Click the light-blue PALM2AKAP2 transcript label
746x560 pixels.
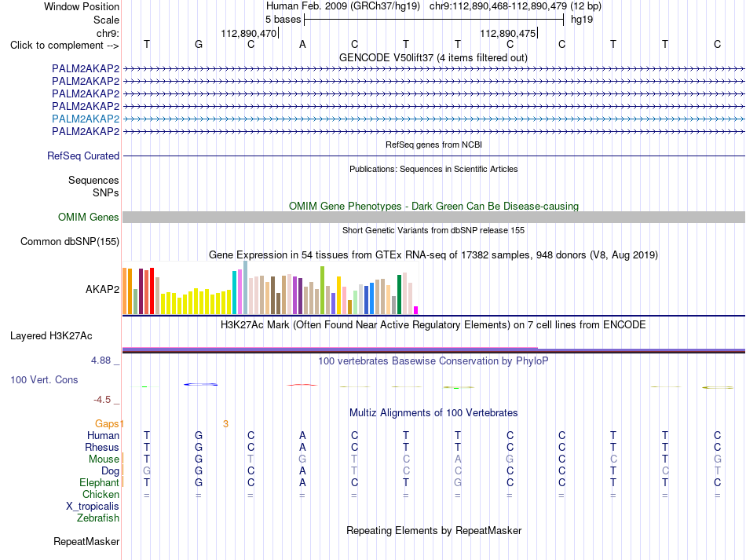[x=86, y=119]
